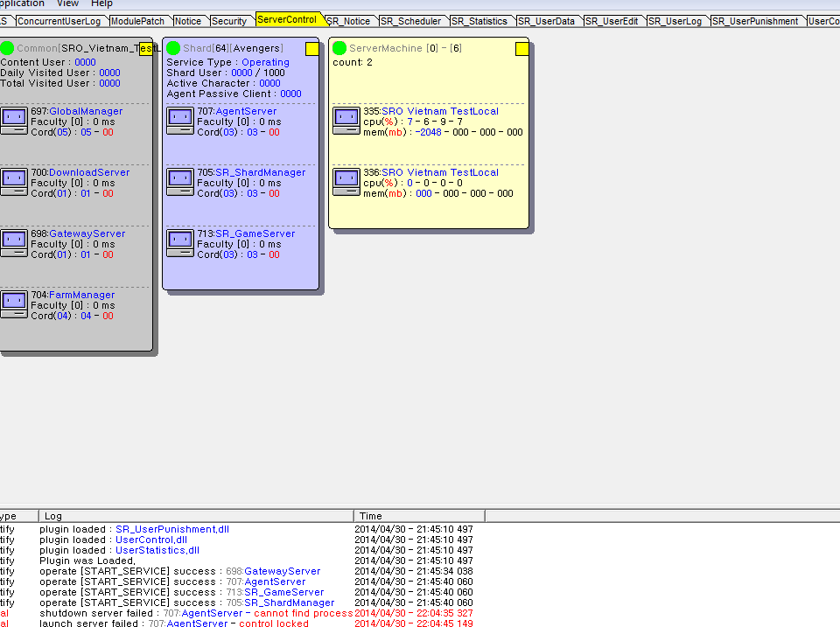Click the FarmManager computer icon

(13, 304)
